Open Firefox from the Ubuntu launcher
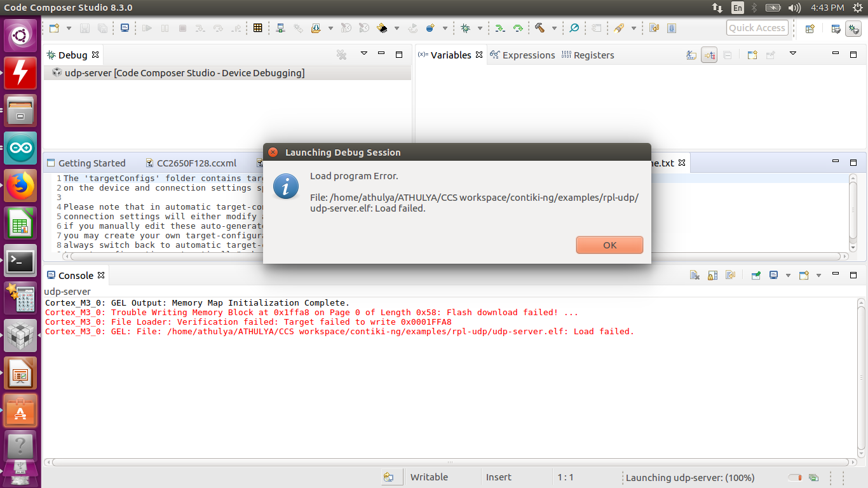 (20, 186)
